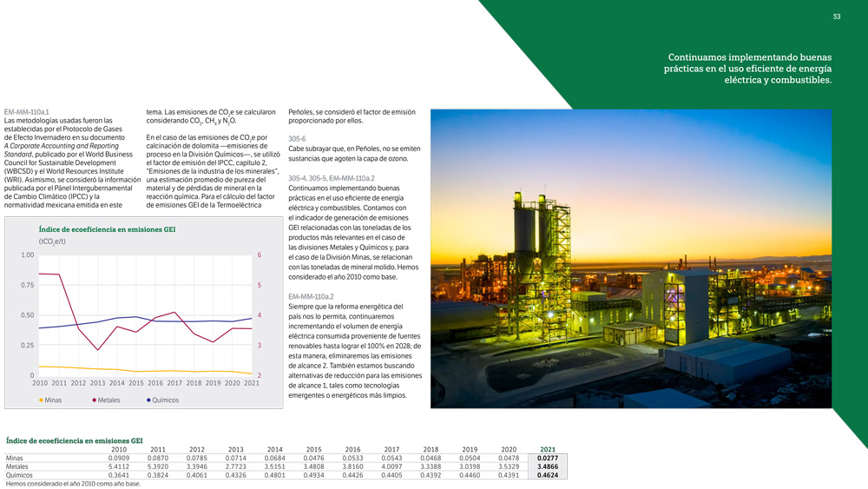Click the standalone 'EM-MM-110a.2' code heading
The image size is (868, 489).
coord(311,297)
